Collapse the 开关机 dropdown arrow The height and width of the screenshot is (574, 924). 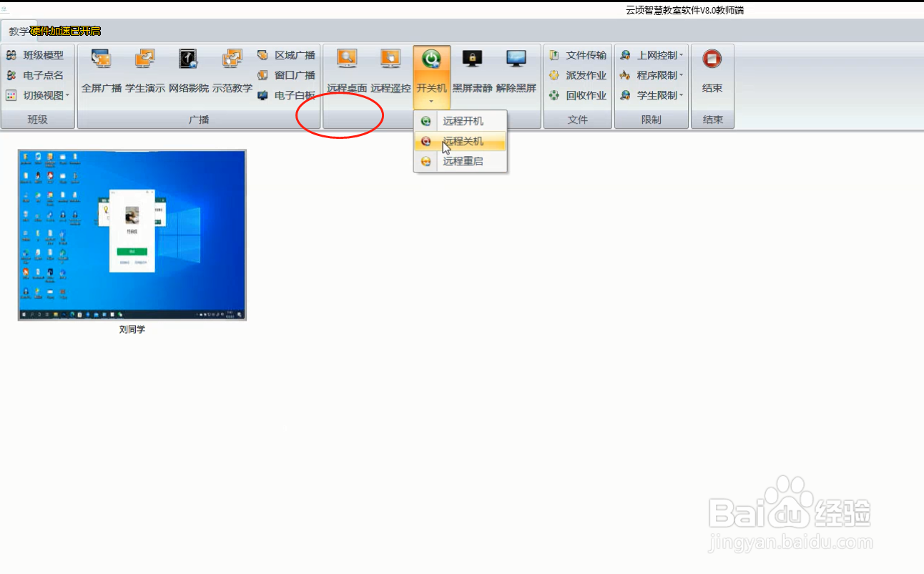coord(431,102)
